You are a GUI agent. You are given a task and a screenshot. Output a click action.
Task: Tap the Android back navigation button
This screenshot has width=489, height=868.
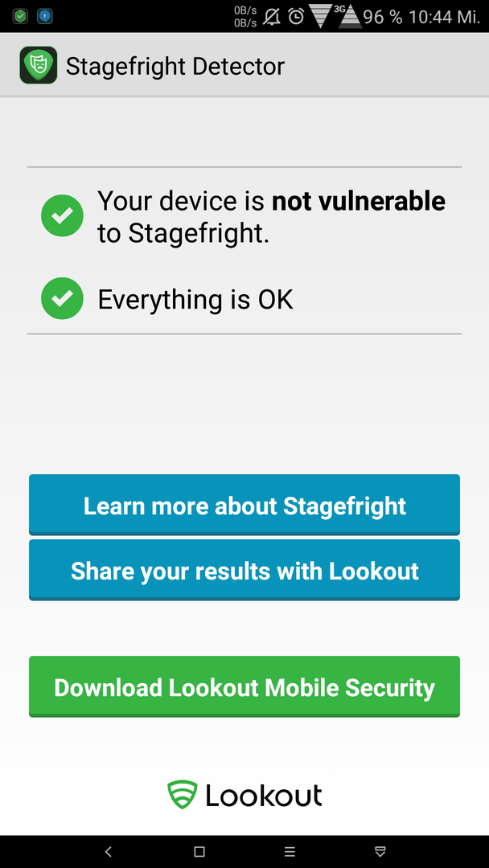pos(109,851)
